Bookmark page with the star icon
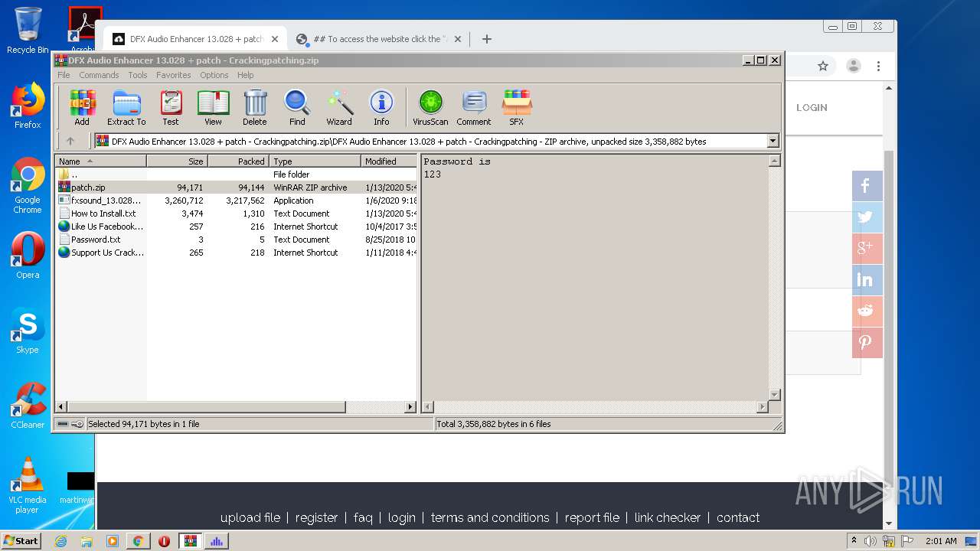980x551 pixels. 823,67
